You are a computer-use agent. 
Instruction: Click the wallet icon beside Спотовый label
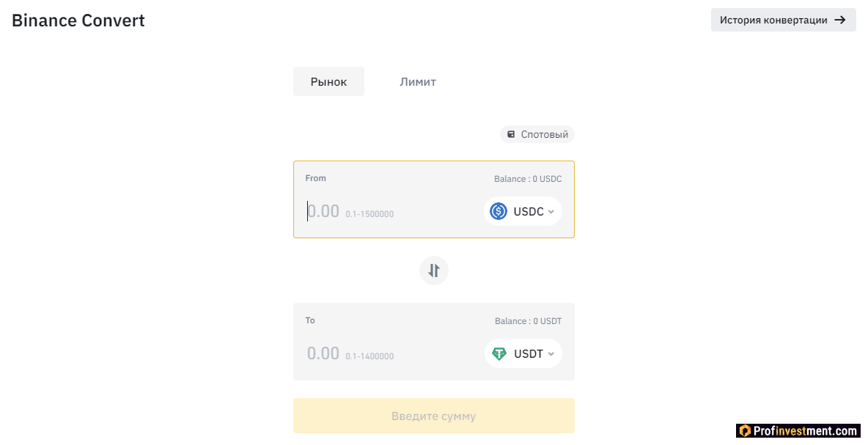point(511,133)
